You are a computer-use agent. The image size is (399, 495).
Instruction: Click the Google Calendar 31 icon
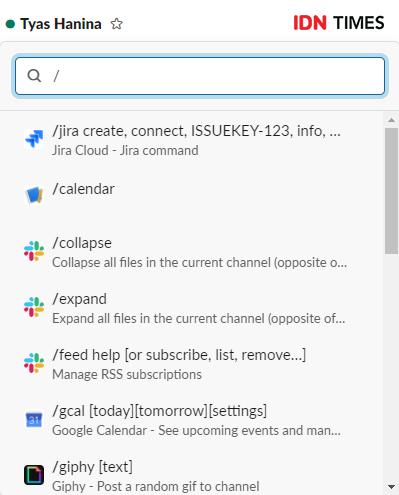34,420
